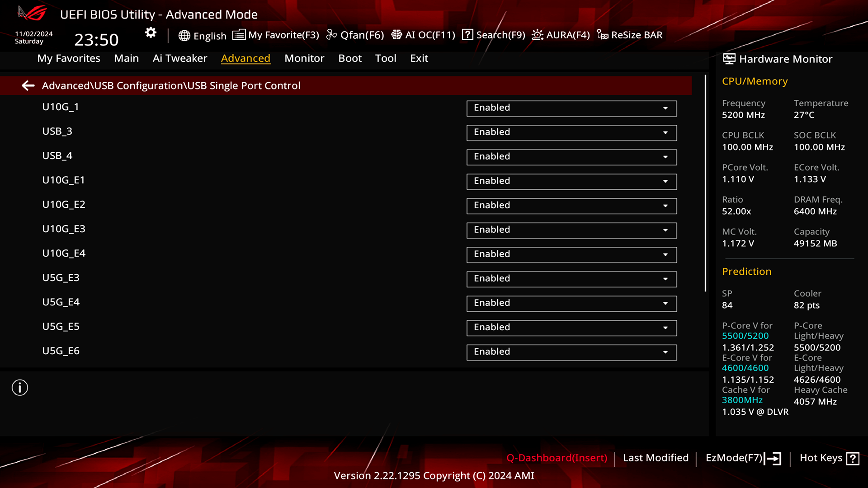Click back arrow to USB Configuration
868x488 pixels.
point(28,85)
